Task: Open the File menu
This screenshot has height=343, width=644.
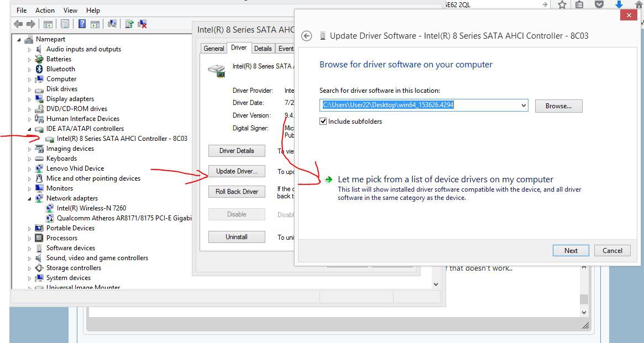Action: tap(22, 10)
